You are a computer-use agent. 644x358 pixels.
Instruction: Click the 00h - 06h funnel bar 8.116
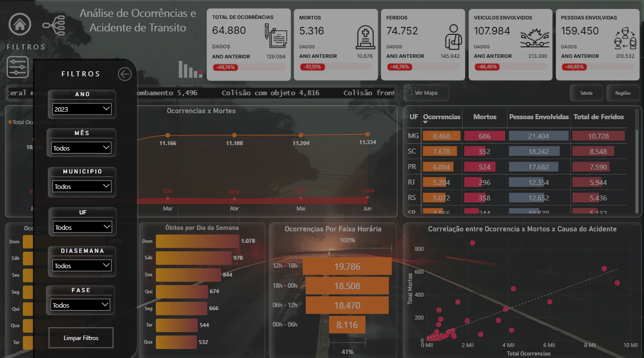(x=347, y=325)
